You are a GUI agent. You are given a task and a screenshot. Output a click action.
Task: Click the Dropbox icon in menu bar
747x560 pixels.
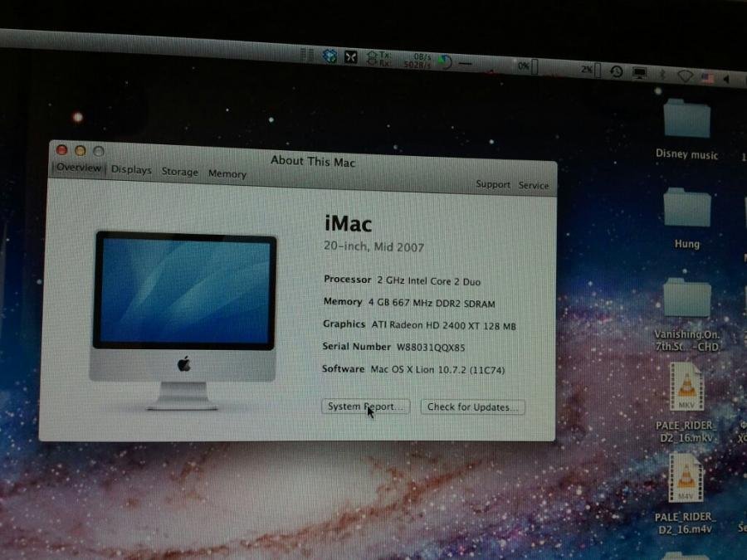click(x=330, y=56)
